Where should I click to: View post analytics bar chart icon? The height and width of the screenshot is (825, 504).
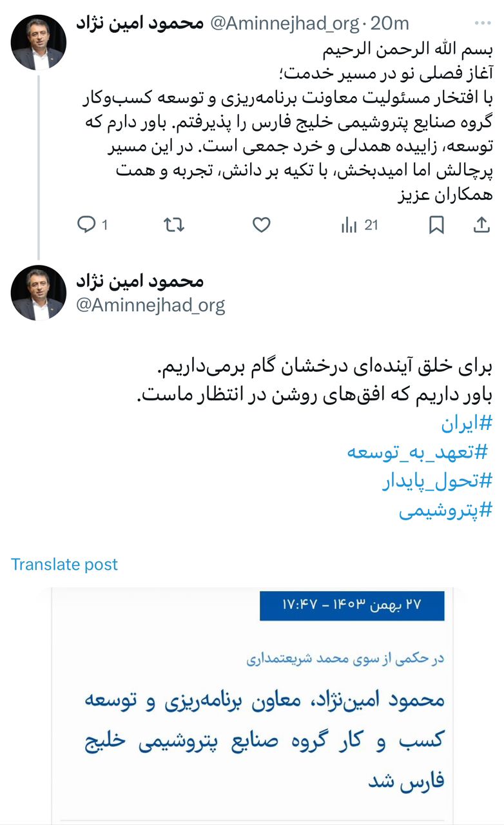click(x=349, y=225)
